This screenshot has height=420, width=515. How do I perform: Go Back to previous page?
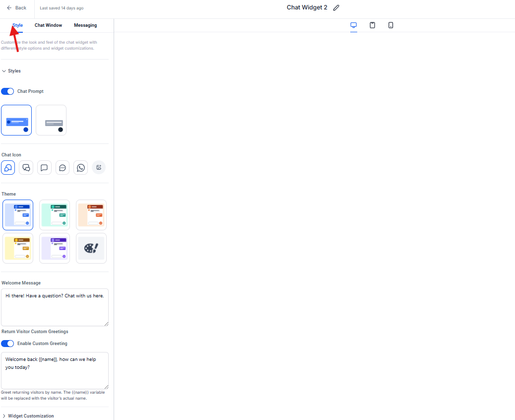tap(16, 8)
